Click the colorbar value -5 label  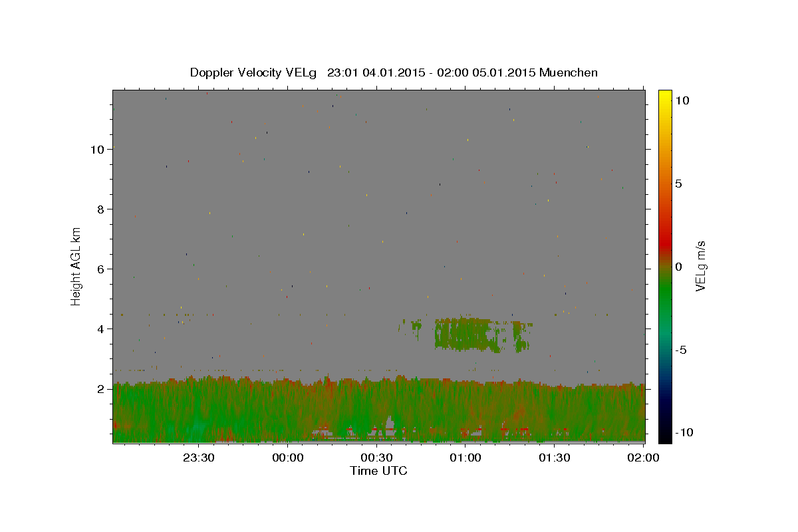point(681,350)
